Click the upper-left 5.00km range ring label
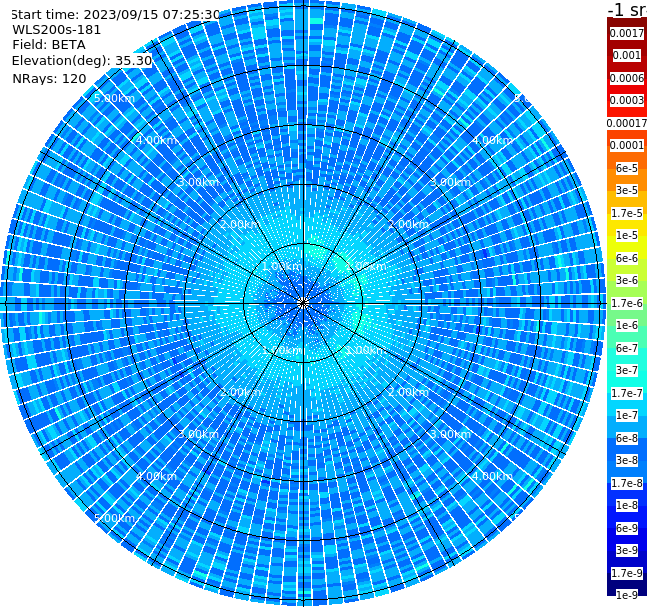 [x=114, y=98]
